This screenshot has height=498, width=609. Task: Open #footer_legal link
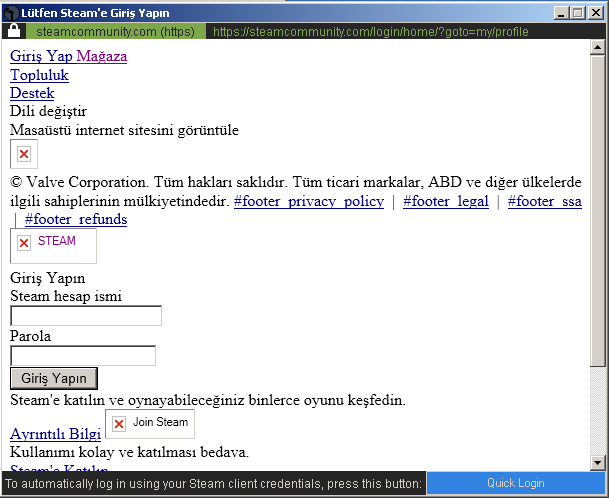click(x=446, y=201)
